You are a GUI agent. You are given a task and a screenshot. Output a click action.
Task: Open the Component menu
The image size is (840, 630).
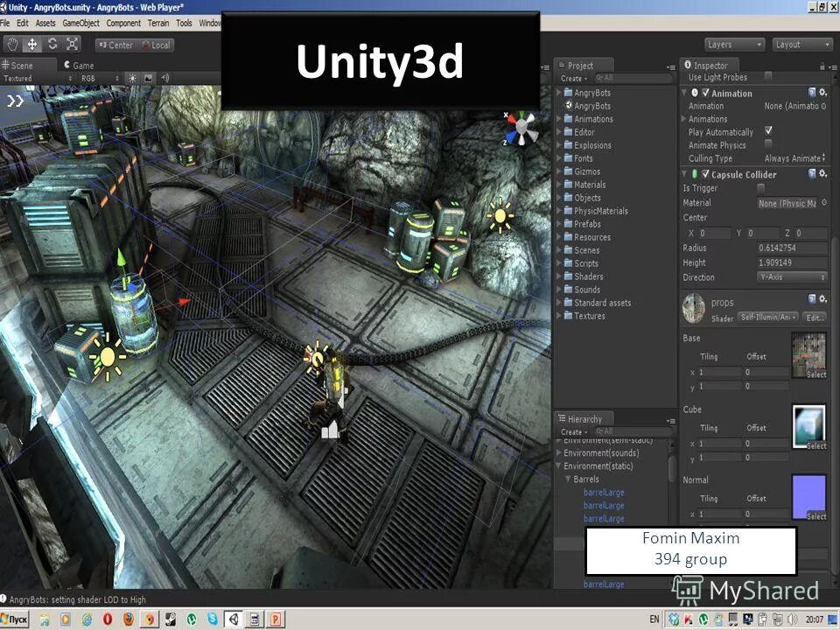[123, 23]
